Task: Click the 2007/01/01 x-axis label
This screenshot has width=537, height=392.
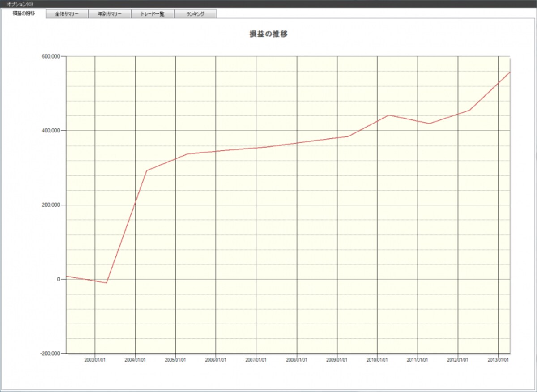Action: pos(256,360)
